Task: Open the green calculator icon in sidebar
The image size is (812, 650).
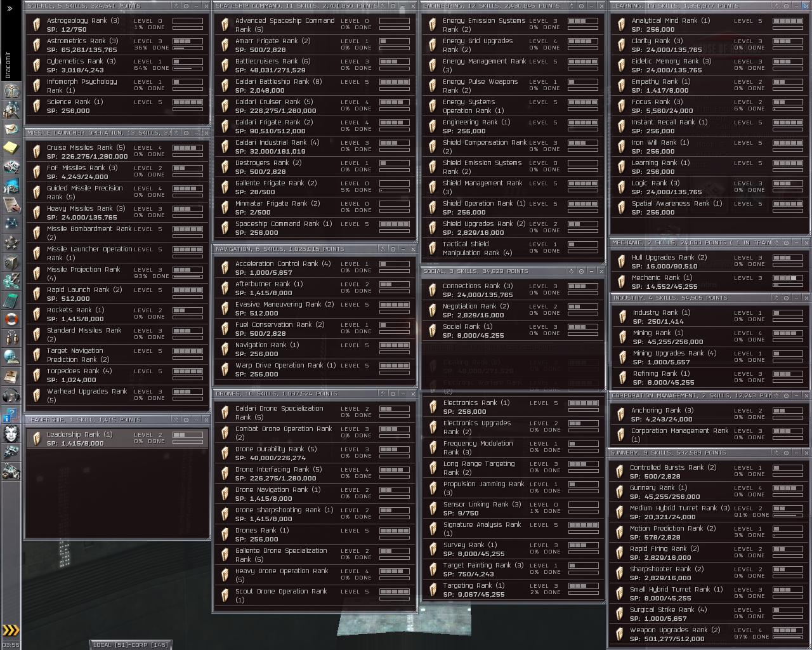Action: [x=11, y=300]
